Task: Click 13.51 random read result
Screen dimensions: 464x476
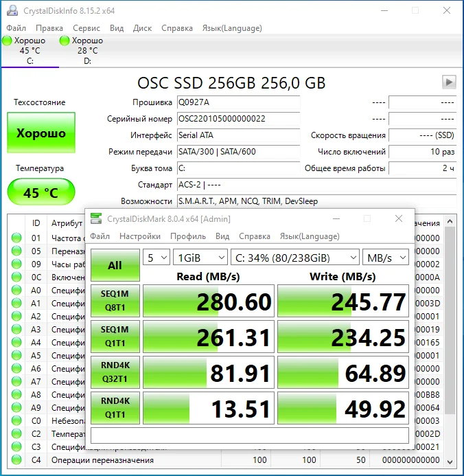Action: (x=209, y=408)
